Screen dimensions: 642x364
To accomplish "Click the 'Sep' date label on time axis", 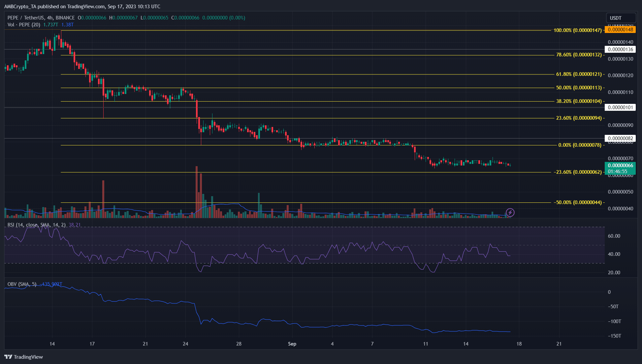I will point(292,344).
